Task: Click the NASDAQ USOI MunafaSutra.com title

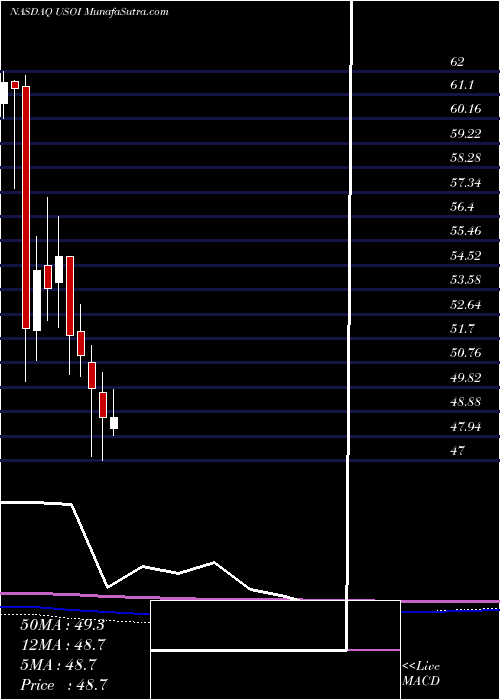Action: pyautogui.click(x=89, y=12)
